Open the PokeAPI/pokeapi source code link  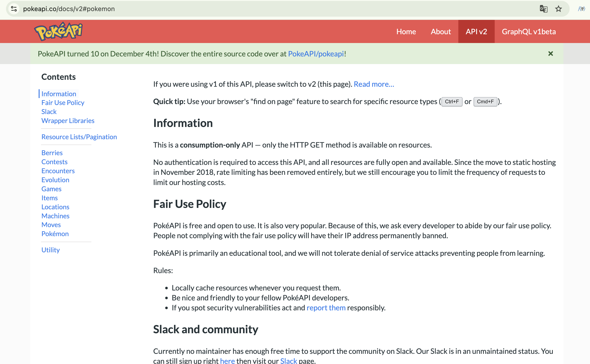coord(316,54)
